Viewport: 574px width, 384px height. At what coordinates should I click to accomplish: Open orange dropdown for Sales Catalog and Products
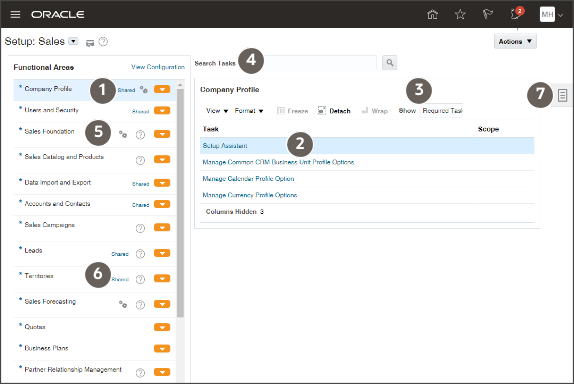click(162, 159)
